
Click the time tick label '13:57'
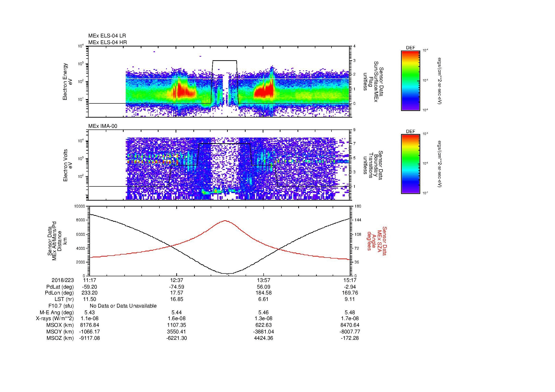tap(263, 280)
